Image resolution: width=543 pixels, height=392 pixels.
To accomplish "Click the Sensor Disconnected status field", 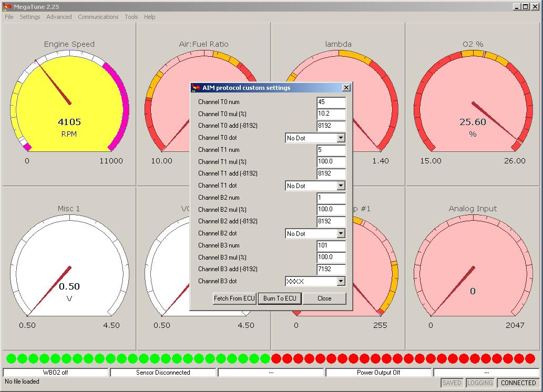I will pos(163,373).
